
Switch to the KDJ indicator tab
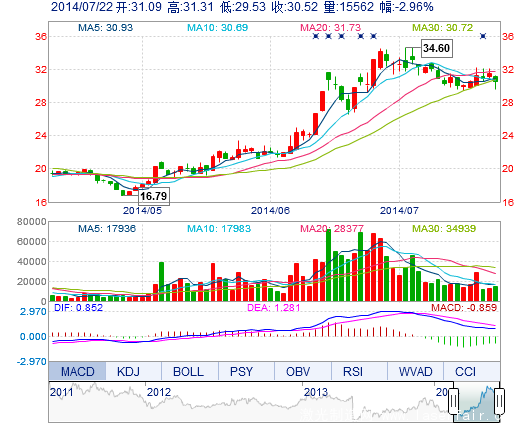(x=128, y=371)
